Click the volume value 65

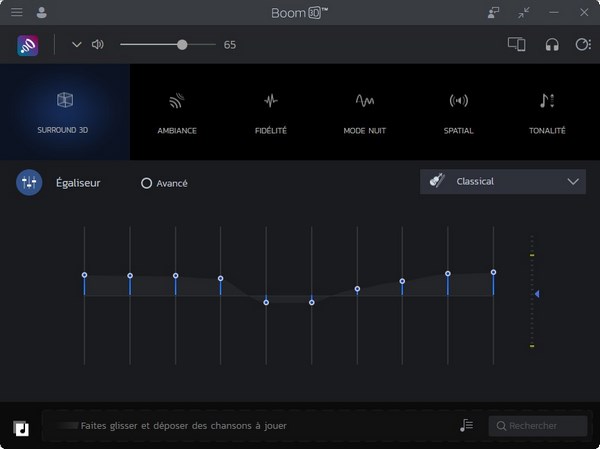coord(230,45)
